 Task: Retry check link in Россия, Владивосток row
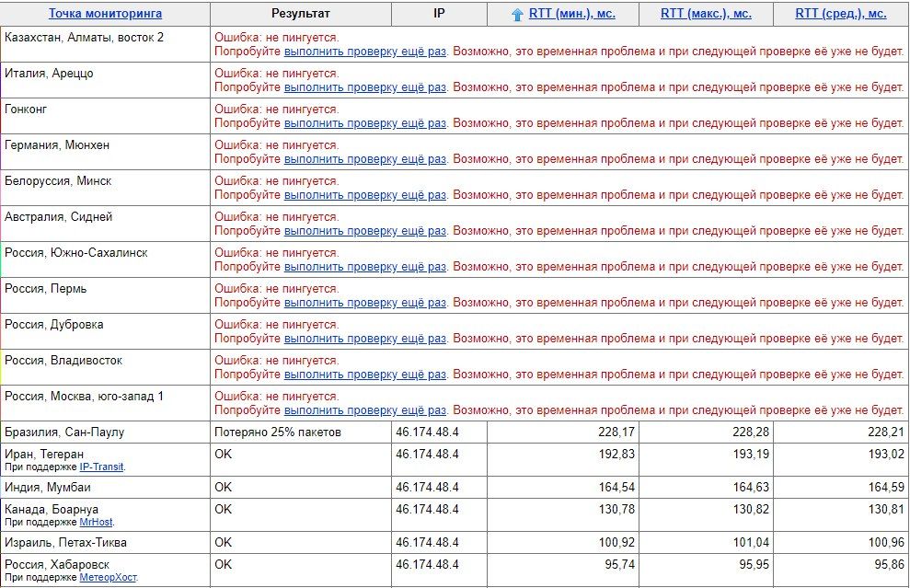click(x=365, y=375)
